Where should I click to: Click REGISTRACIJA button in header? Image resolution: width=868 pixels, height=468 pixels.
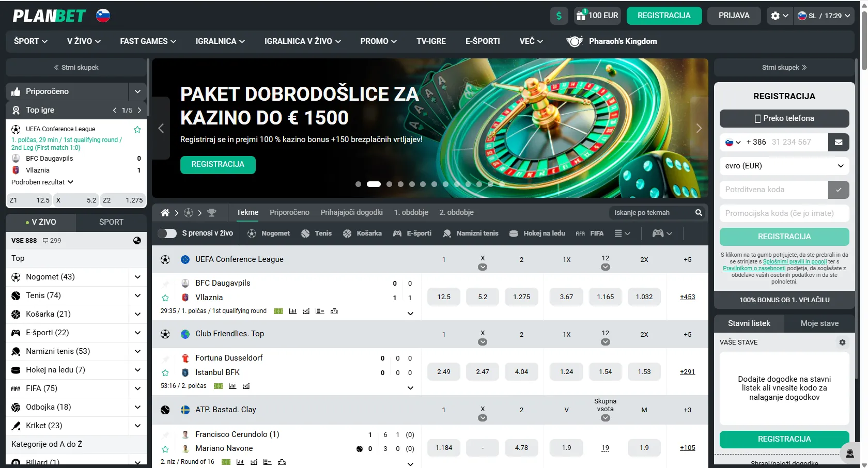(x=664, y=15)
